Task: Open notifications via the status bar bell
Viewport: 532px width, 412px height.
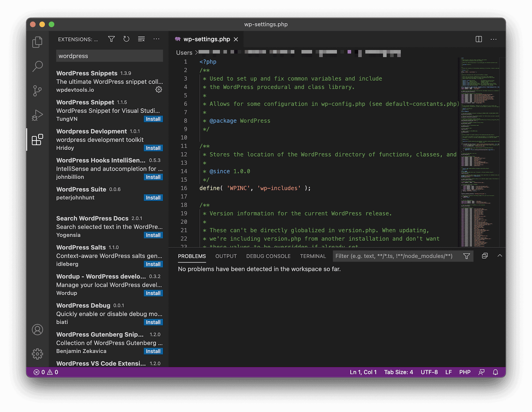Action: click(495, 372)
